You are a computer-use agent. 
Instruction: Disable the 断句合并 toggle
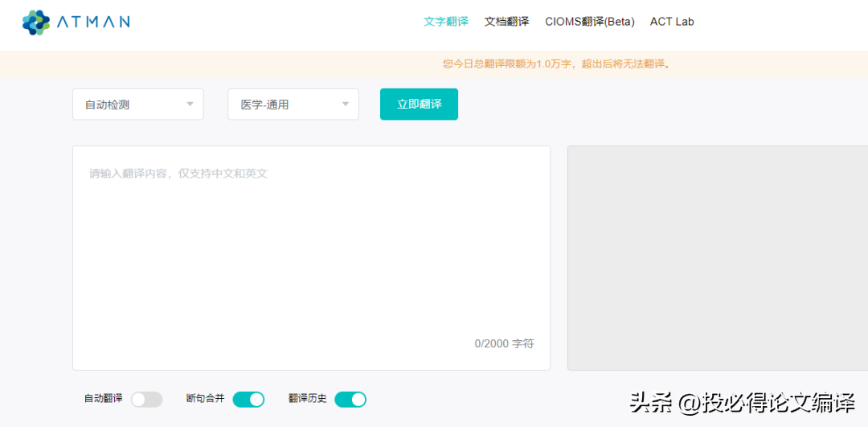(x=248, y=400)
